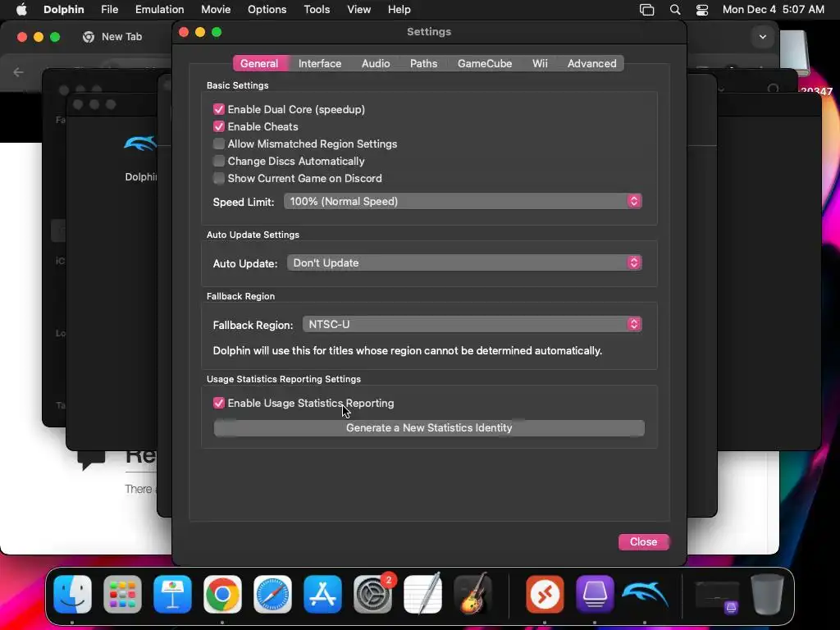This screenshot has width=840, height=630.
Task: Uncheck the Enable Cheats checkbox
Action: pyautogui.click(x=218, y=126)
